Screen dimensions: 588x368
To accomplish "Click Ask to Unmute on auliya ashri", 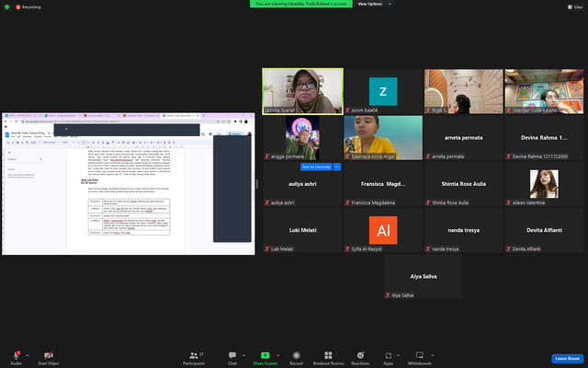I will coord(316,167).
